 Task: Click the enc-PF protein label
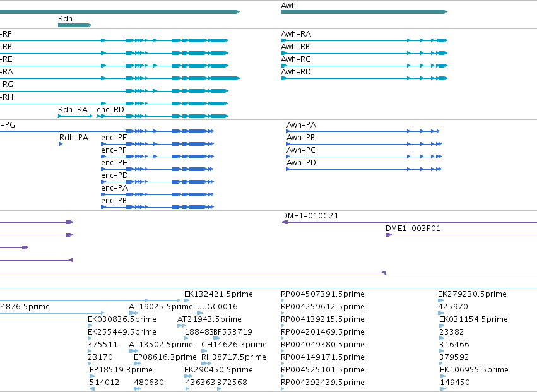click(x=114, y=150)
